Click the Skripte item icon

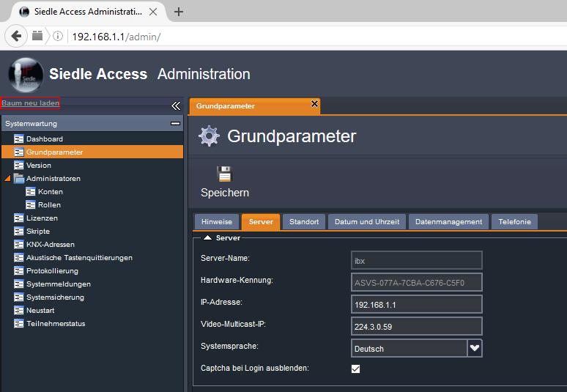[19, 231]
